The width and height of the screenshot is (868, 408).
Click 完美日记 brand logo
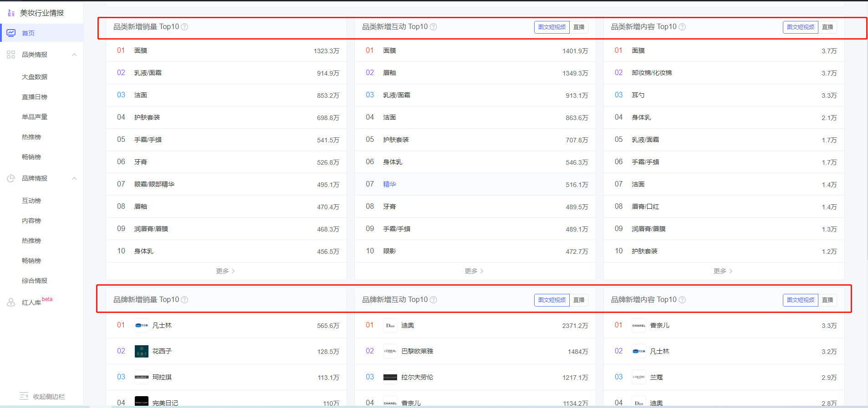tap(142, 402)
